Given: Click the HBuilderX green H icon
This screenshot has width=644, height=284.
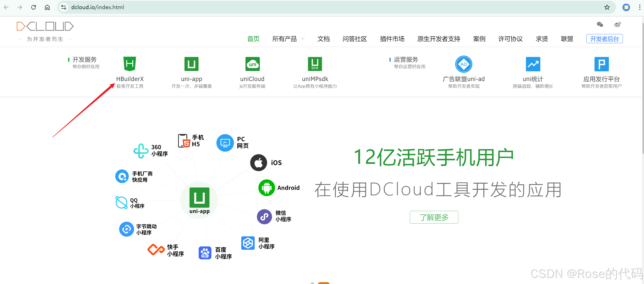Looking at the screenshot, I should point(130,64).
